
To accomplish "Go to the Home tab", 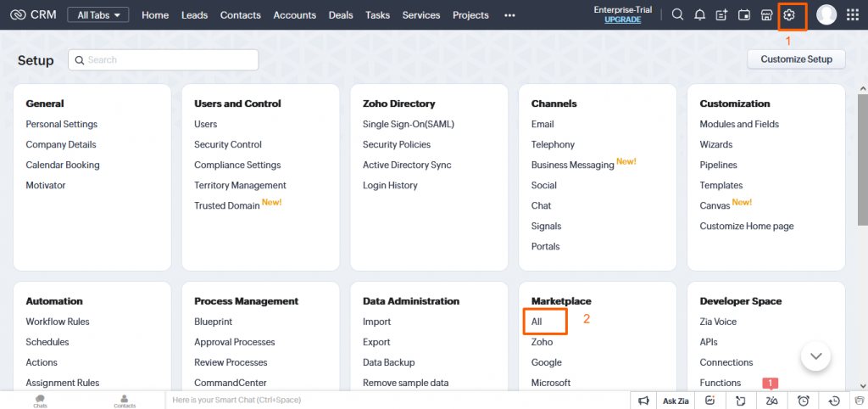I will (155, 15).
